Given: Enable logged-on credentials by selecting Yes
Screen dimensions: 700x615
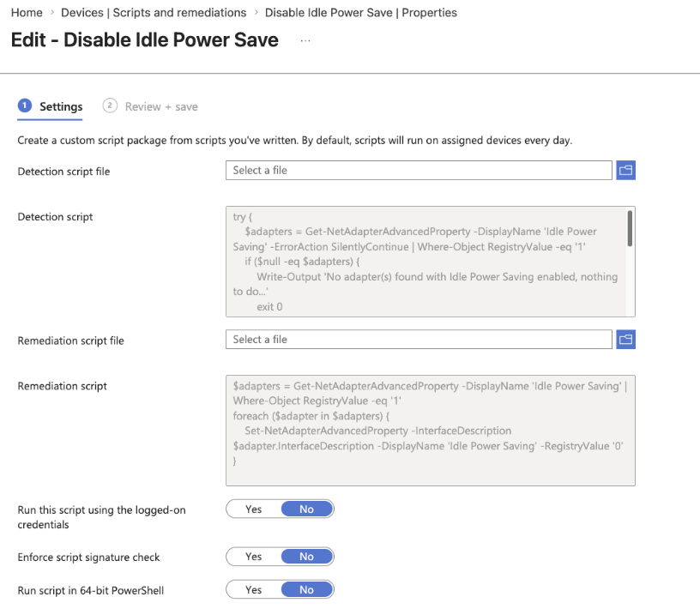Looking at the screenshot, I should (253, 509).
